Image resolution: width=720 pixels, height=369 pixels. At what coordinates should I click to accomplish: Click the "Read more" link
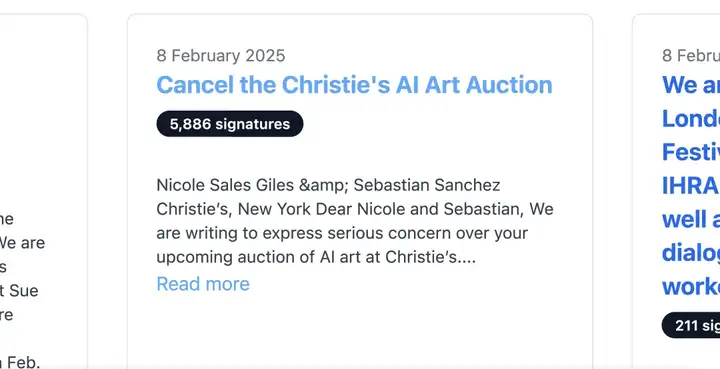coord(203,284)
